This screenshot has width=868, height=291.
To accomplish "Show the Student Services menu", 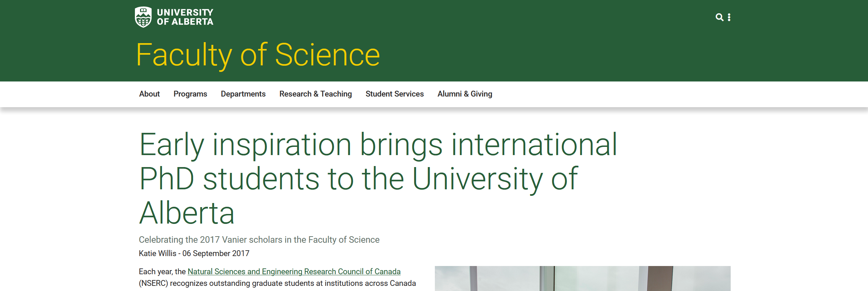I will click(x=394, y=94).
